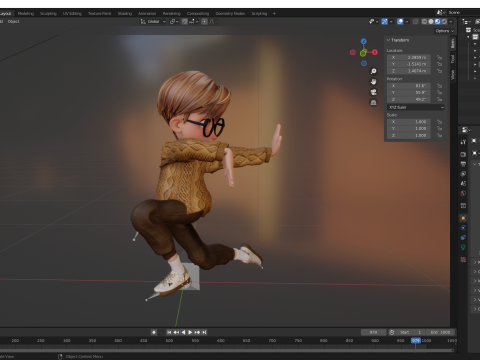480x360 pixels.
Task: Add a new workspace with the plus button
Action: (x=274, y=14)
